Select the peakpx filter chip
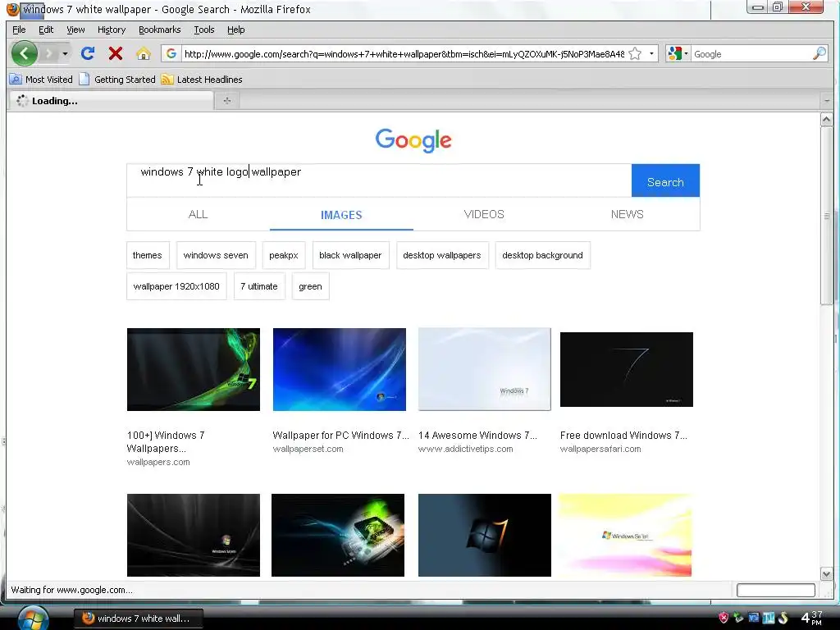Screen dimensions: 840x630 click(283, 256)
